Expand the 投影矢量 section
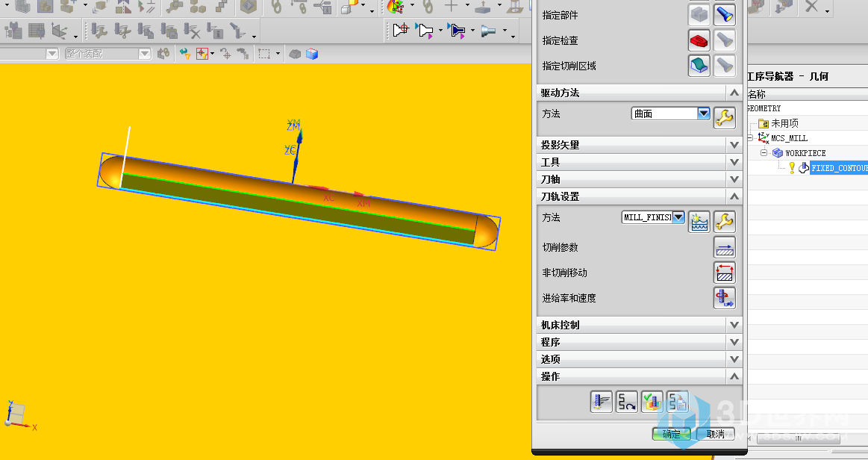Screen dimensions: 868x460 pyautogui.click(x=734, y=145)
